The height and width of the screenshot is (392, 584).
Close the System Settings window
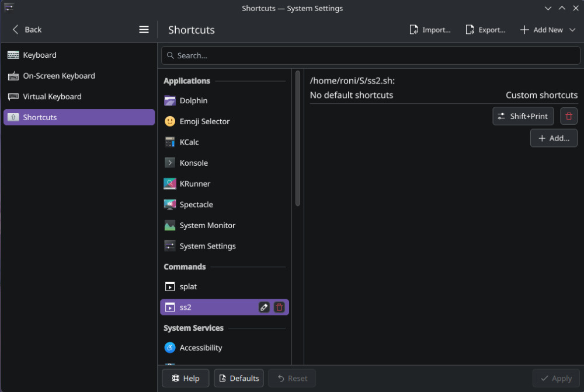[576, 8]
